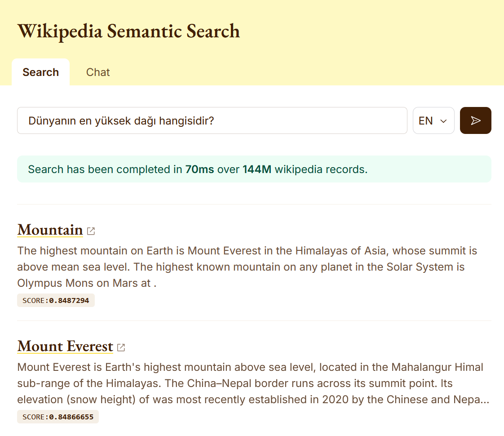Screen dimensions: 504x436
Task: Click the chevron arrow in language selector
Action: 443,121
